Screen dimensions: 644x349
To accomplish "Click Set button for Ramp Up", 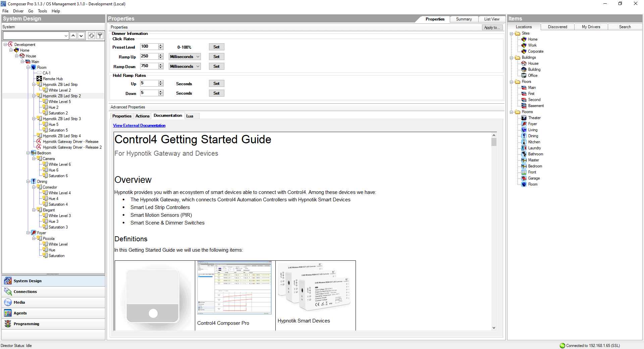I will (x=216, y=57).
